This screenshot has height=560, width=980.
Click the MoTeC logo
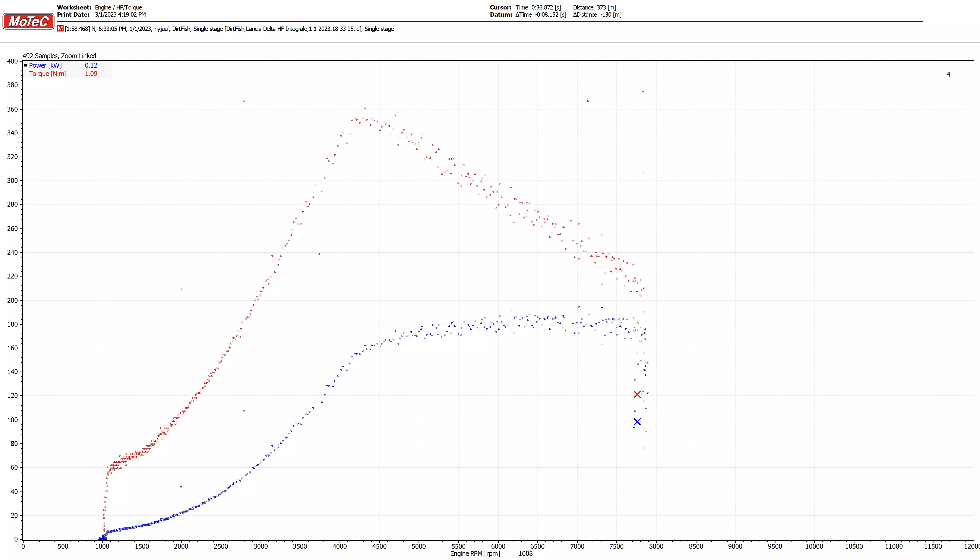[x=28, y=22]
